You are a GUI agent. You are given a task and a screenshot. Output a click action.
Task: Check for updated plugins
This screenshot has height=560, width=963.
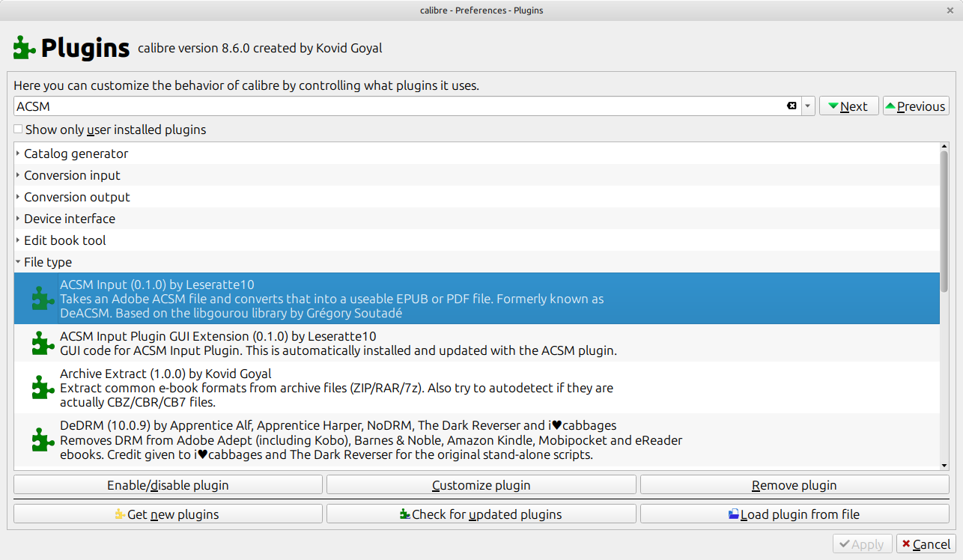click(481, 514)
